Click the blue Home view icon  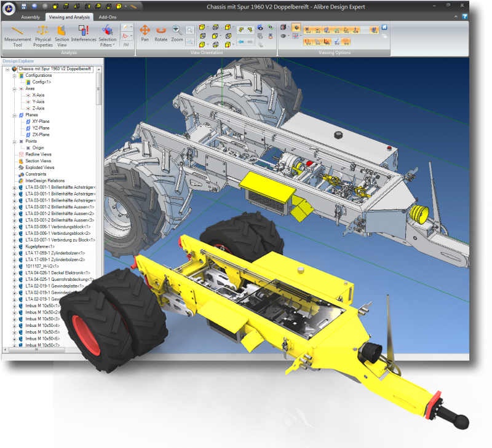384,27
